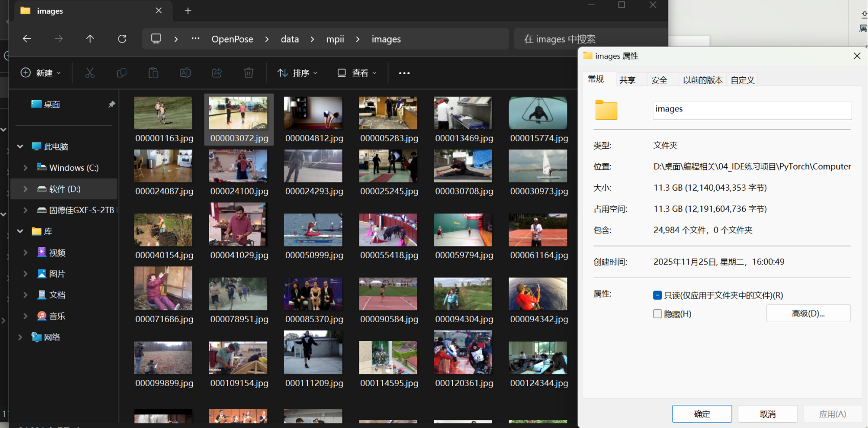
Task: Select 视频 library
Action: coord(57,253)
